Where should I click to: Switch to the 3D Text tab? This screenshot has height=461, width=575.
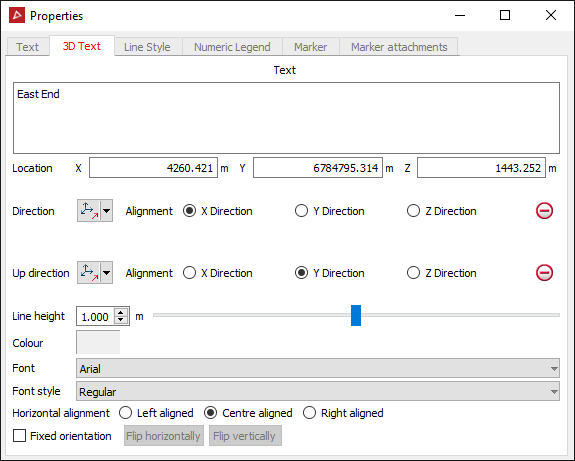[82, 46]
